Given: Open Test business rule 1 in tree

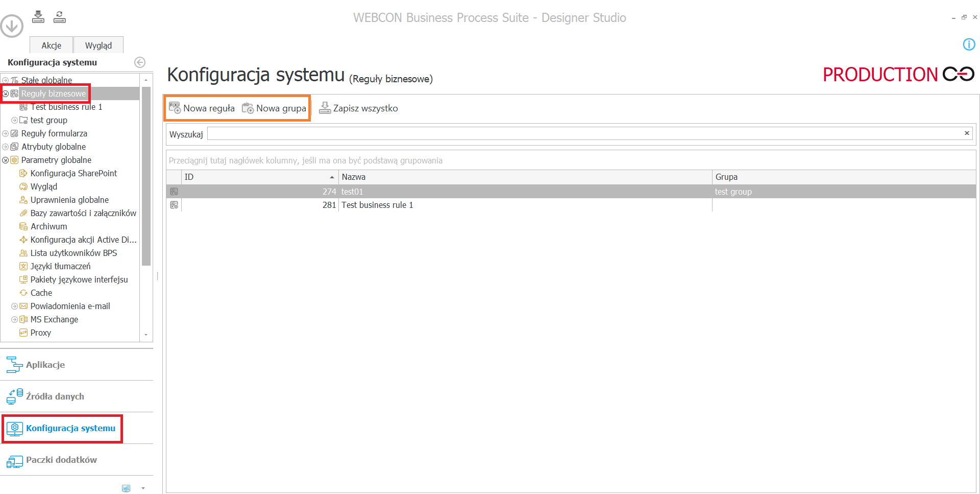Looking at the screenshot, I should coord(66,107).
